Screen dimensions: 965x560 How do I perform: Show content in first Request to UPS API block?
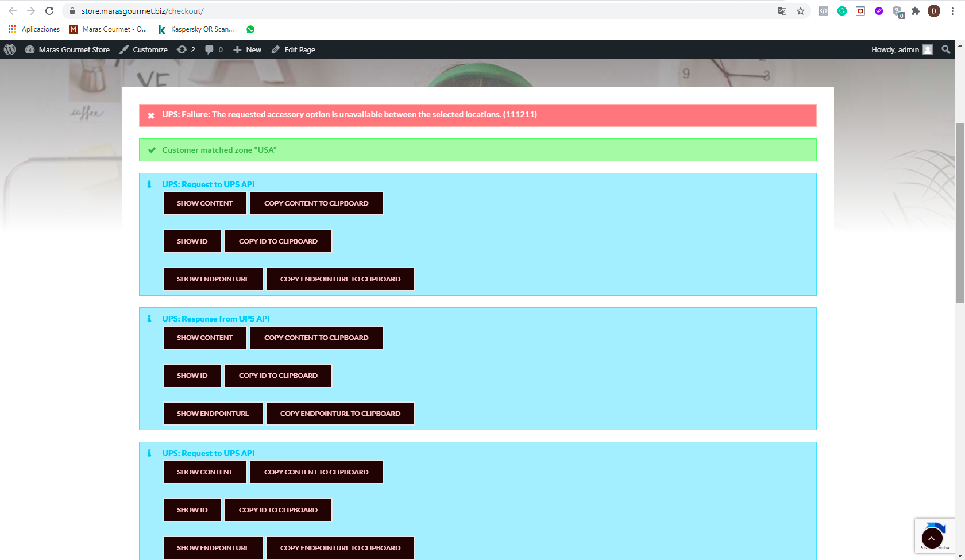205,203
